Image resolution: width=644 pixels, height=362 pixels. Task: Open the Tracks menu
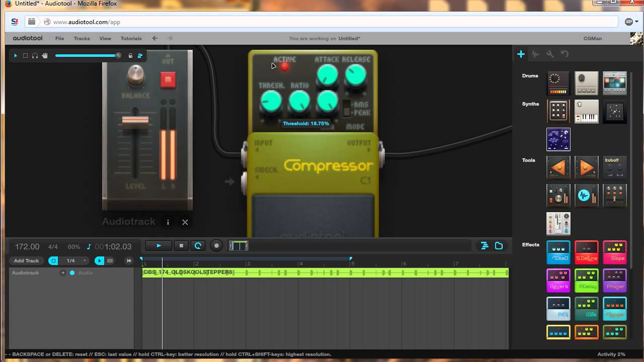point(82,38)
